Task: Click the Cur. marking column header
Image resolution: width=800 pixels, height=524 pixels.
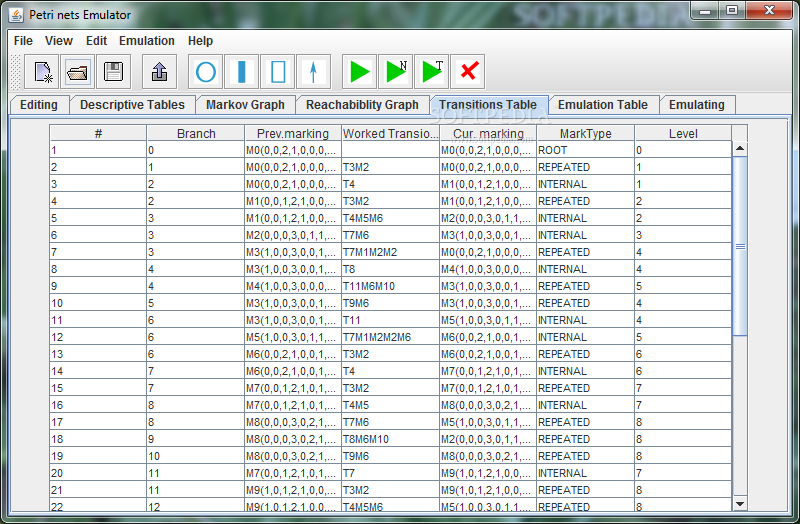Action: [x=488, y=133]
